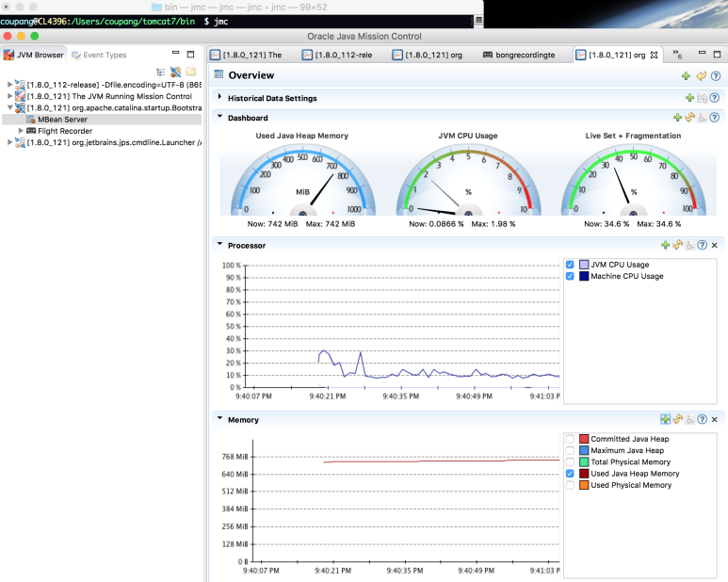
Task: Open the [1.8.0_121] The editor tab
Action: pos(246,55)
